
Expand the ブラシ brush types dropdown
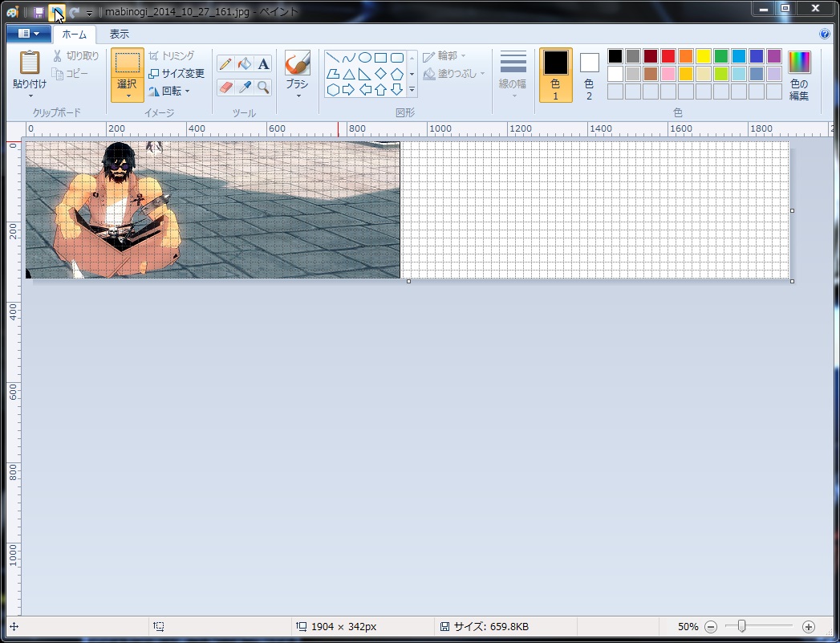(298, 96)
